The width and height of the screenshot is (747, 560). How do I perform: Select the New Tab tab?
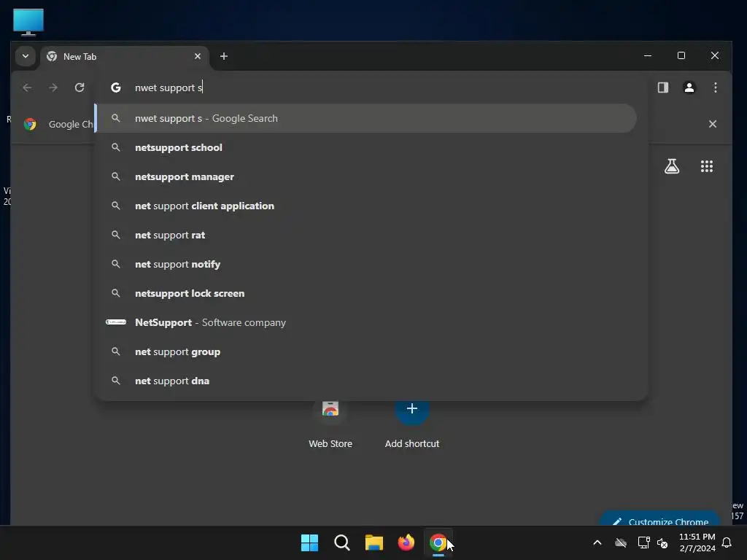coord(125,57)
